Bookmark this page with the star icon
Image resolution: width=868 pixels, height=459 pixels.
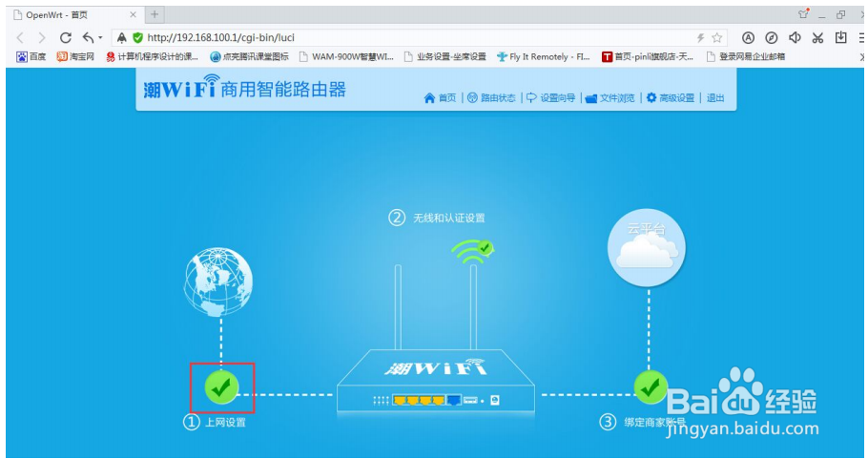pos(717,37)
